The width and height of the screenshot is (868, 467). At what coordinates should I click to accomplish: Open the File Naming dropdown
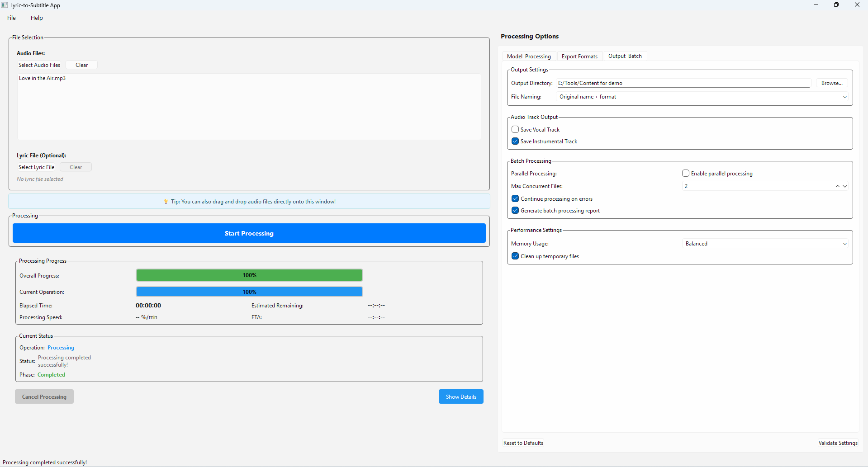pyautogui.click(x=702, y=97)
